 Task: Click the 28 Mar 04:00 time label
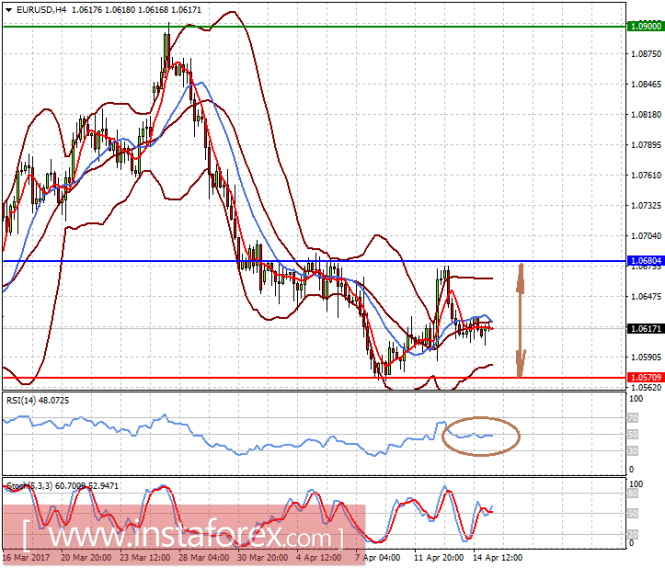(x=204, y=557)
